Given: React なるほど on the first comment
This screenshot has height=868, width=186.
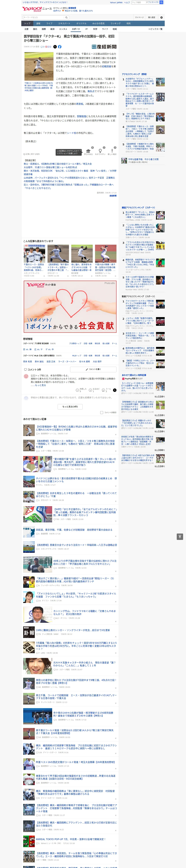Looking at the screenshot, I should tap(94, 390).
